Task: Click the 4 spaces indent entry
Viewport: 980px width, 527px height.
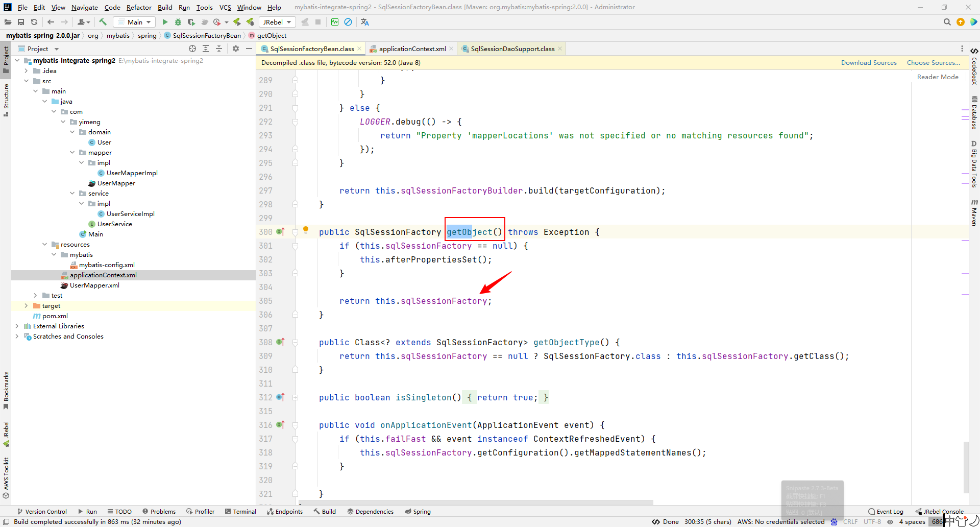Action: click(x=912, y=521)
